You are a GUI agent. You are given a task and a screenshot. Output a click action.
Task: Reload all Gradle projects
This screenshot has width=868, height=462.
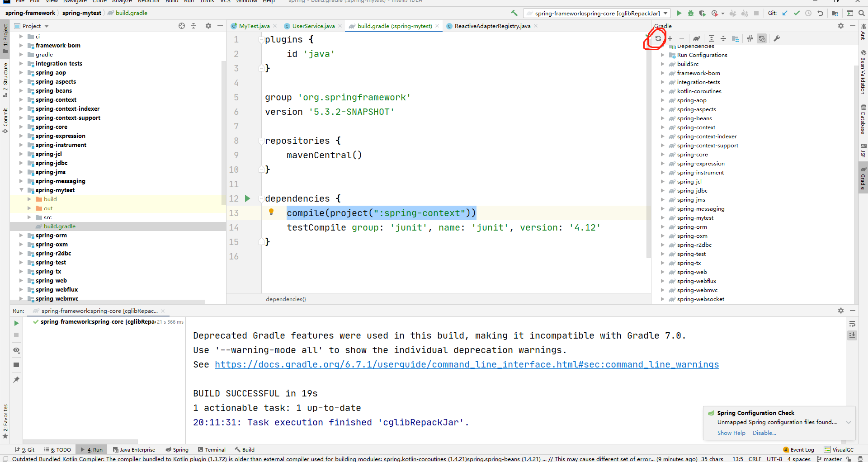click(658, 39)
